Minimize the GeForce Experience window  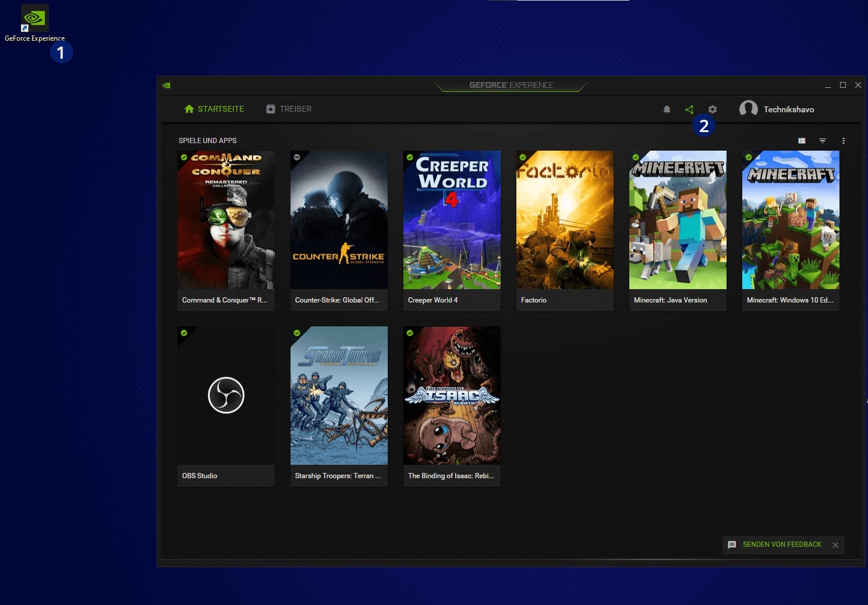827,86
